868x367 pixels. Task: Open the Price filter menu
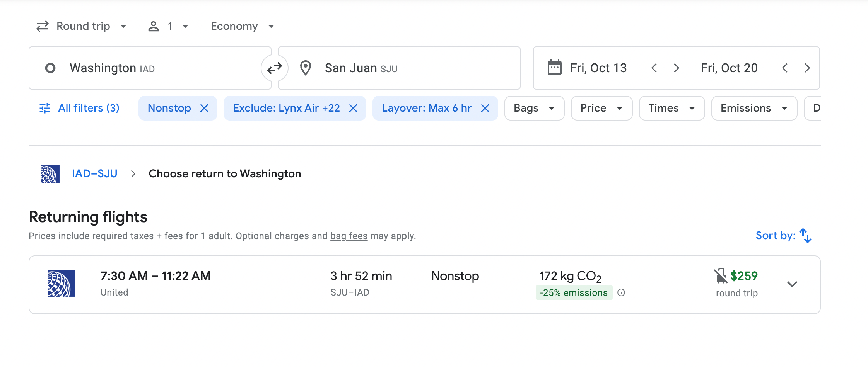point(601,109)
